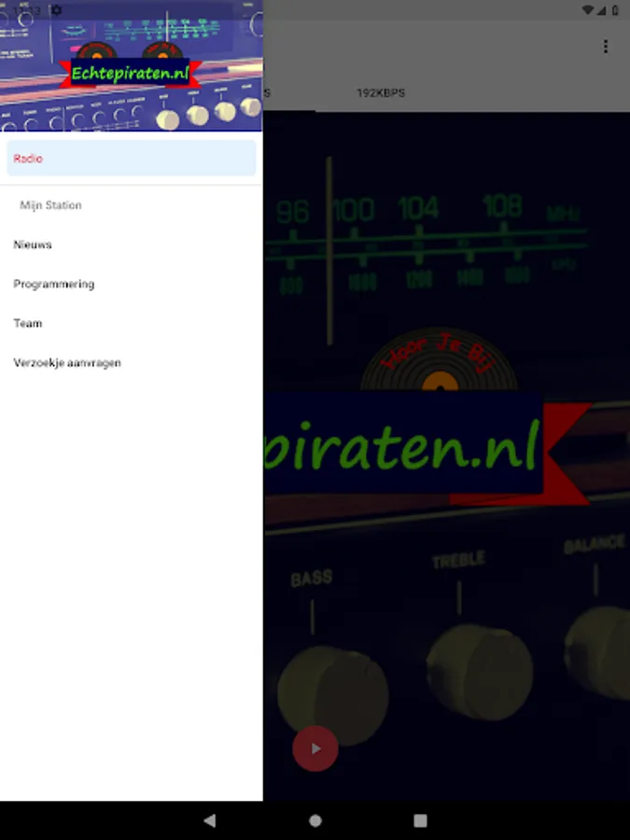Open the Radio section in the drawer
This screenshot has width=630, height=840.
[132, 158]
